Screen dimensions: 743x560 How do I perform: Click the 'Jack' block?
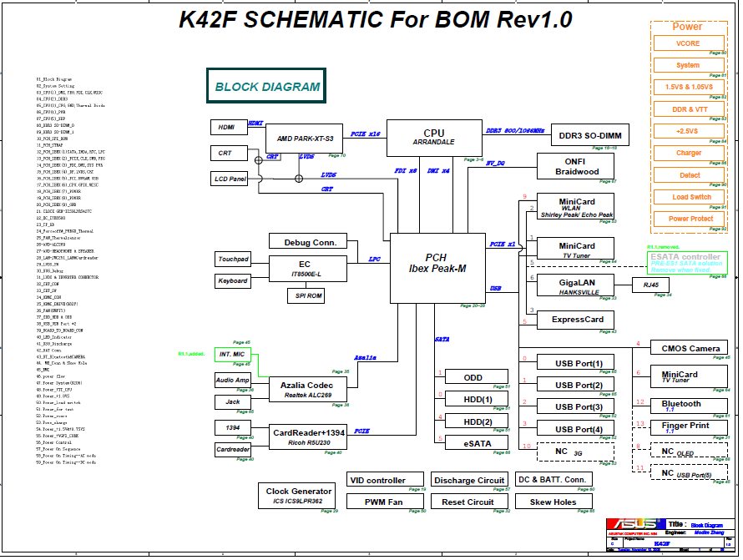[233, 401]
